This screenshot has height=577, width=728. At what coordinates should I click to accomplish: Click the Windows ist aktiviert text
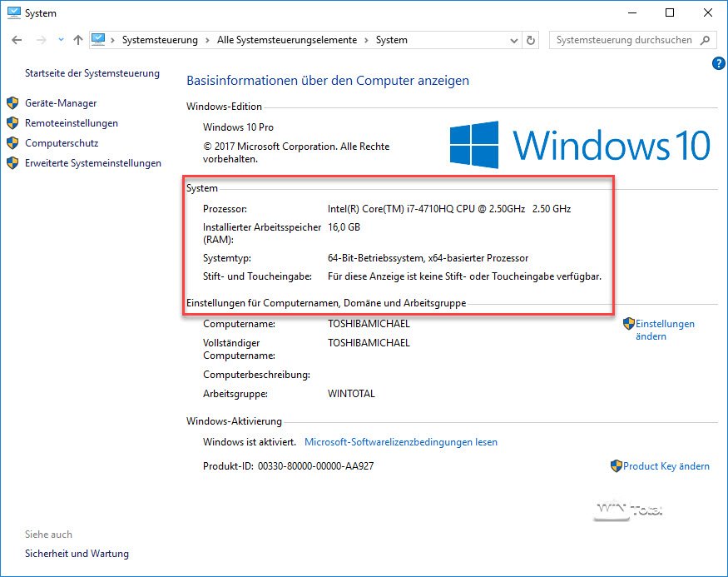[250, 442]
